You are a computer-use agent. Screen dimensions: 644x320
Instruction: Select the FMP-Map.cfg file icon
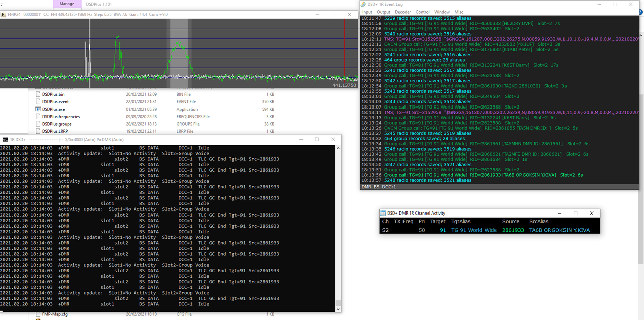(38, 315)
